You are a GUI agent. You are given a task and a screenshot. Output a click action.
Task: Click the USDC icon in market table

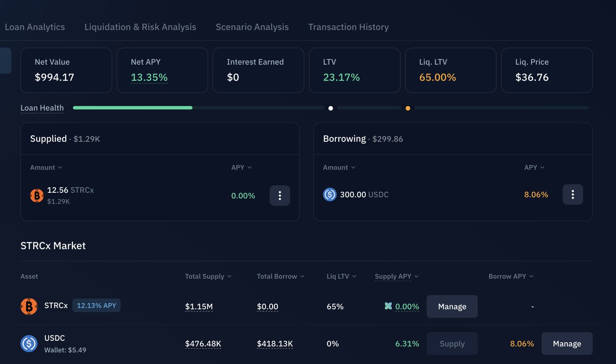[29, 343]
